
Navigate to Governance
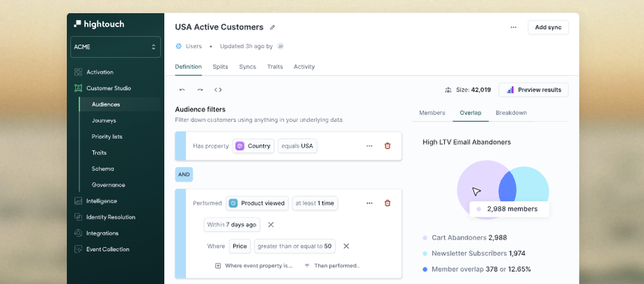click(x=108, y=185)
